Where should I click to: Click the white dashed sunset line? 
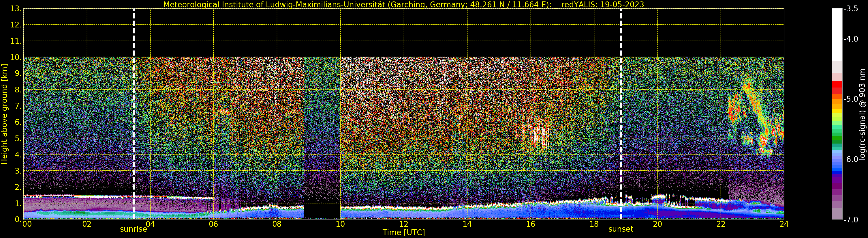point(621,114)
